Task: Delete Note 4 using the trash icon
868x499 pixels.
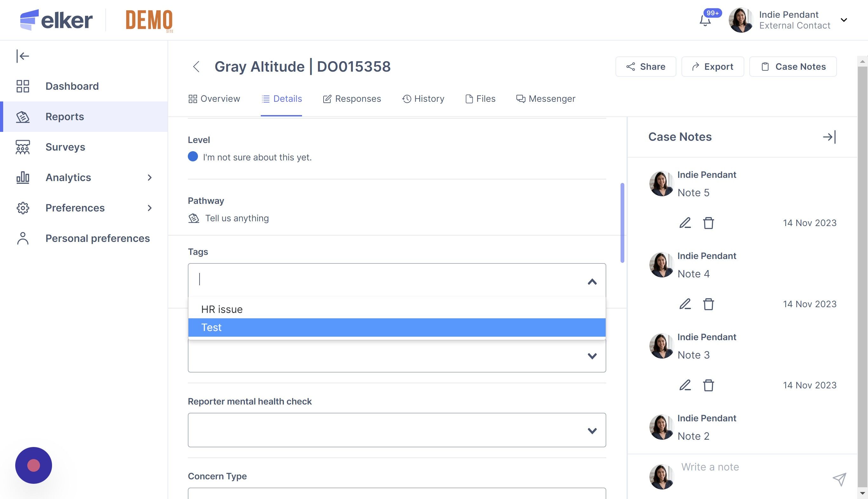Action: coord(708,304)
